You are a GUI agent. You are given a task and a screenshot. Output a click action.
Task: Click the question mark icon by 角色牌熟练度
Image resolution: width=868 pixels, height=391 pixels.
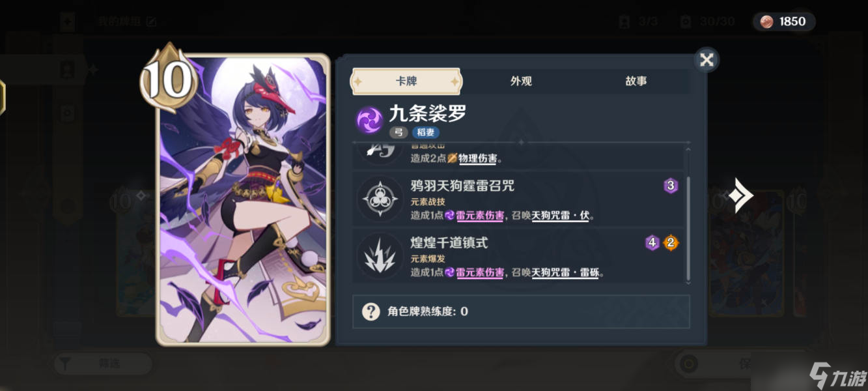click(371, 311)
